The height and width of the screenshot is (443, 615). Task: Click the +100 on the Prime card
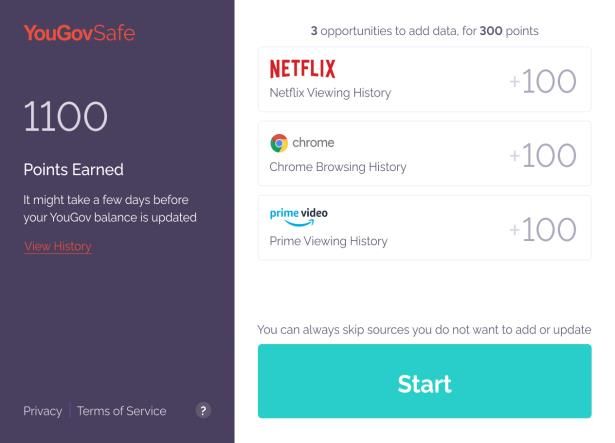coord(543,229)
